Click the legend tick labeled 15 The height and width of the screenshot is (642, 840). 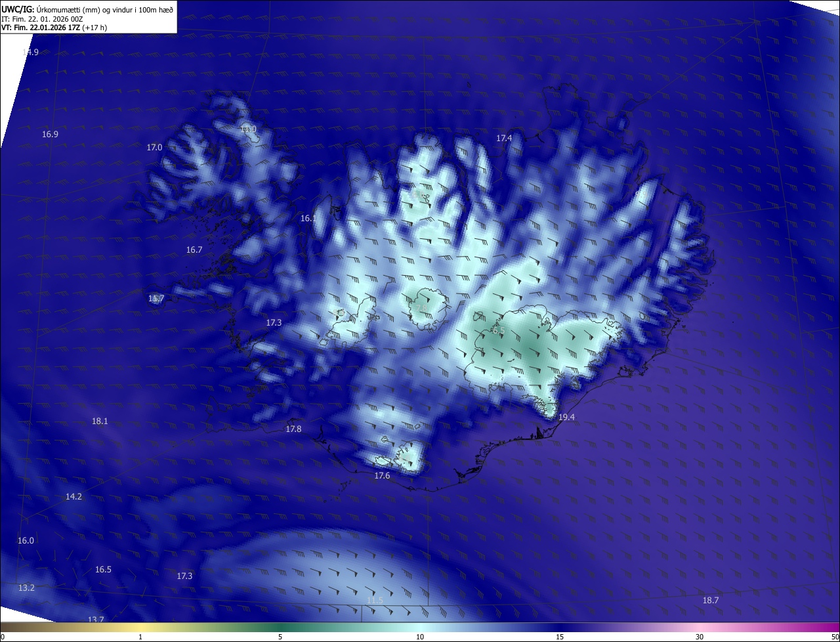[x=560, y=637]
